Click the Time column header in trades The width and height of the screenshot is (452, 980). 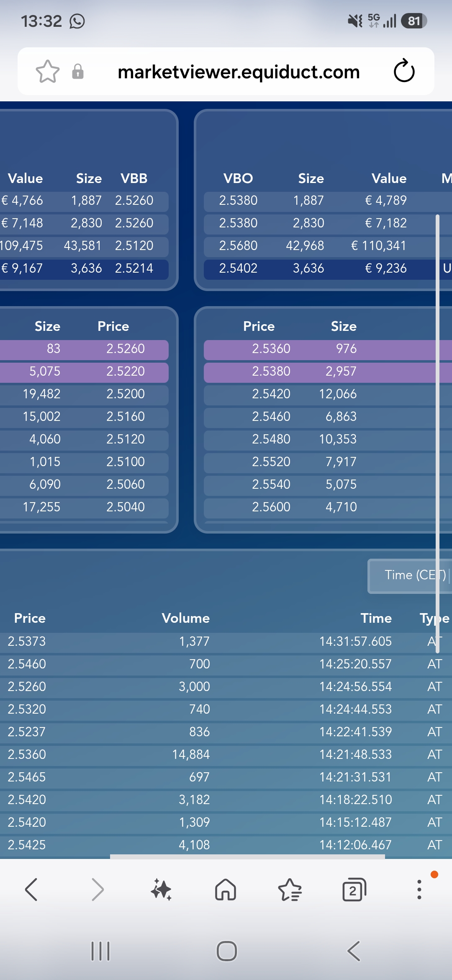(x=376, y=618)
